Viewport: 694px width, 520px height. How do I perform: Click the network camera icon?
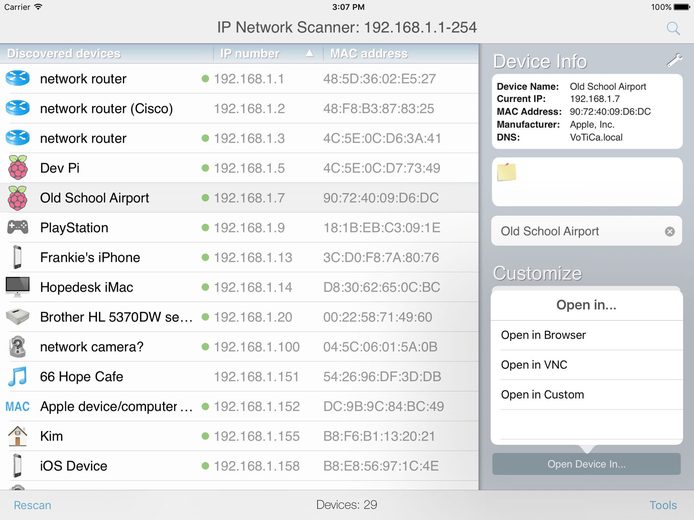[18, 347]
